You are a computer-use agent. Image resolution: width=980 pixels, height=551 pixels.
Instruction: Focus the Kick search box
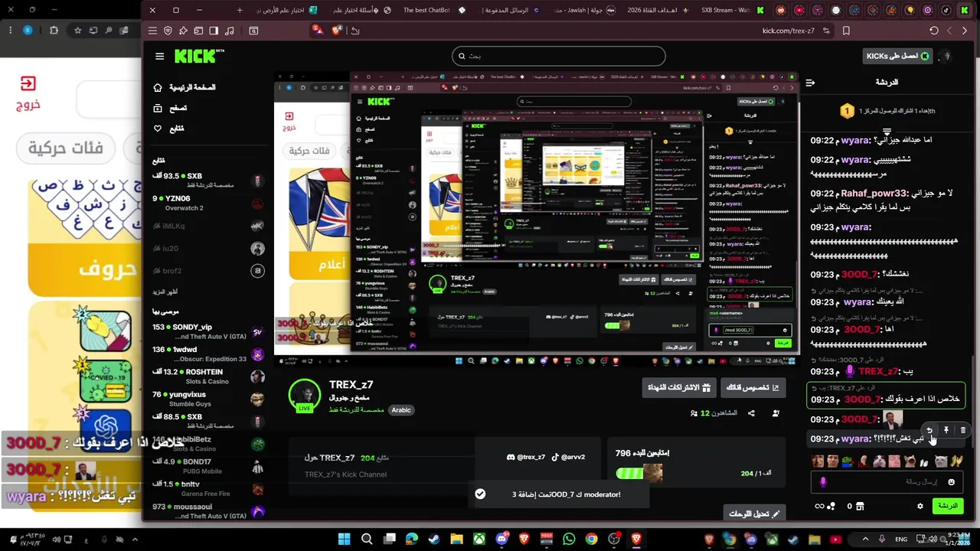(x=559, y=56)
